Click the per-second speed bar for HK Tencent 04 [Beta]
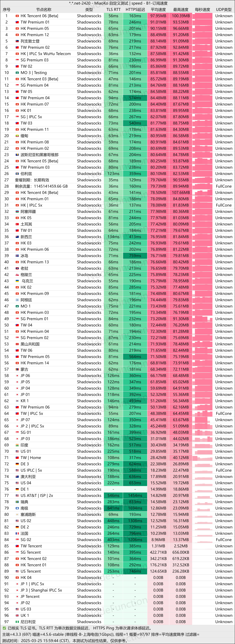235x644 pixels. coord(202,193)
